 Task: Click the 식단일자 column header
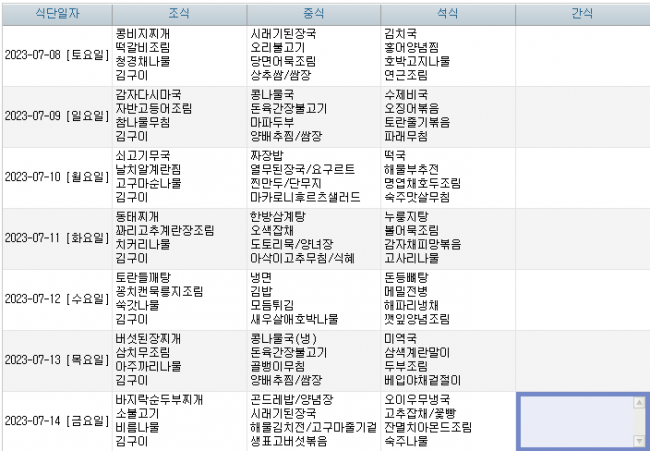click(55, 13)
